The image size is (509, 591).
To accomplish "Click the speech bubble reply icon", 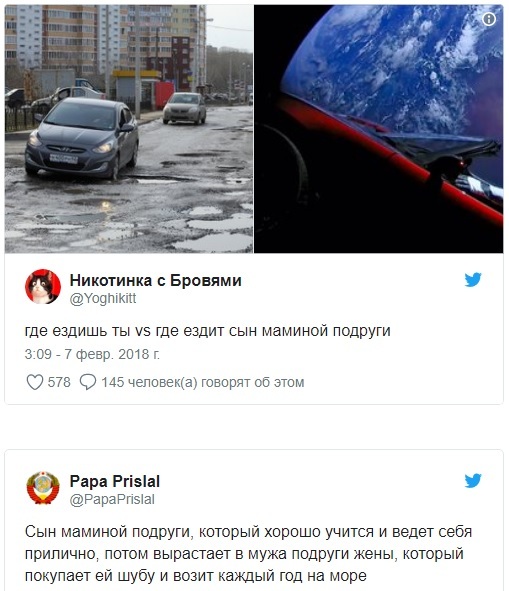I will click(88, 382).
